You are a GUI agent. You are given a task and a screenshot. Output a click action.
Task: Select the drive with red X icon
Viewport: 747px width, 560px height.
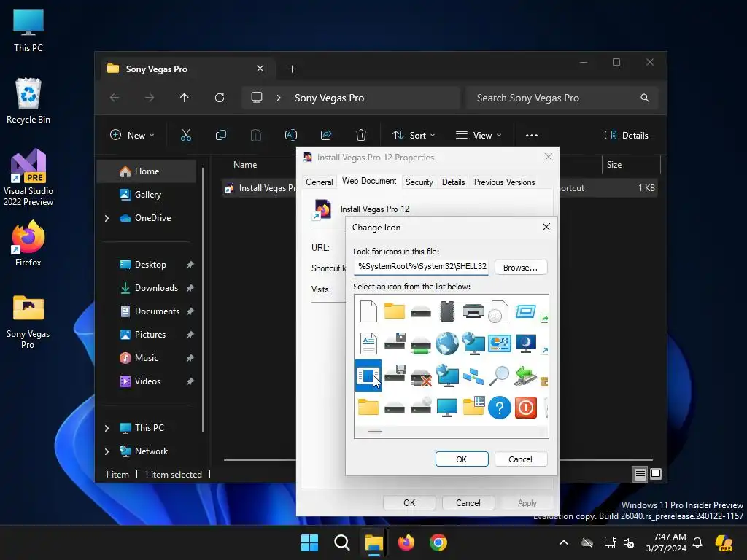click(x=421, y=377)
